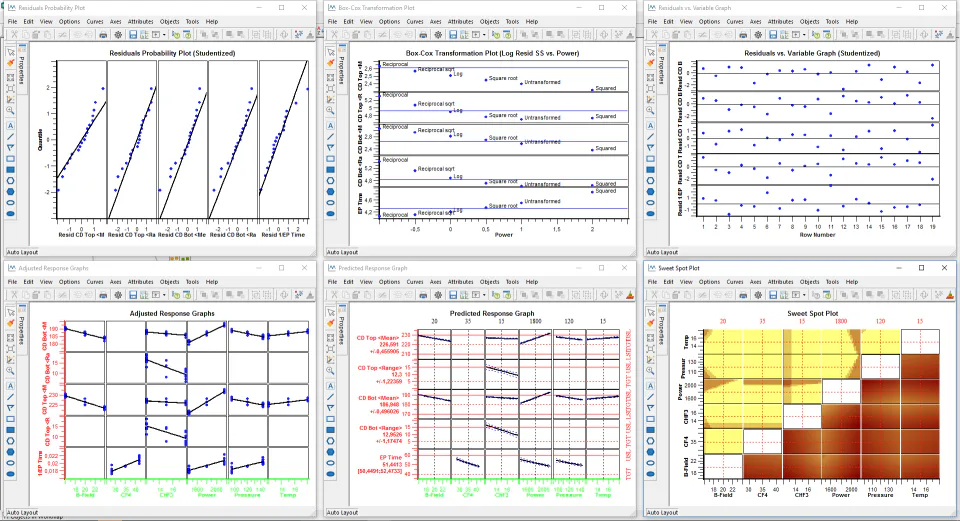Open layout dropdown arrow in Residuals Probability Plot toolbar
The width and height of the screenshot is (960, 521).
point(164,35)
